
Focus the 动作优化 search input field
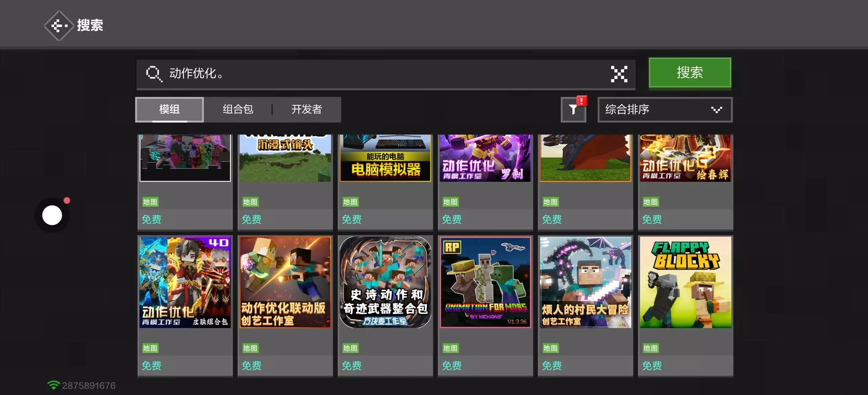pyautogui.click(x=384, y=74)
